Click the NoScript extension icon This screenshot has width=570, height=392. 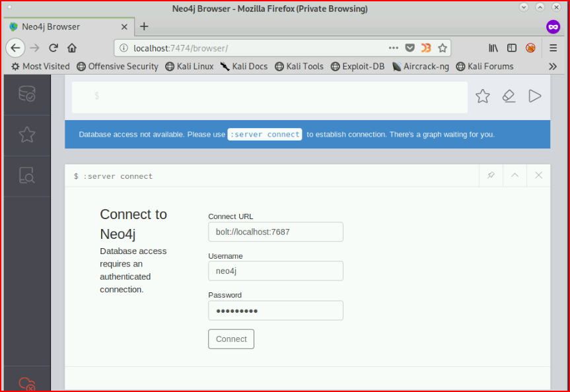[530, 48]
